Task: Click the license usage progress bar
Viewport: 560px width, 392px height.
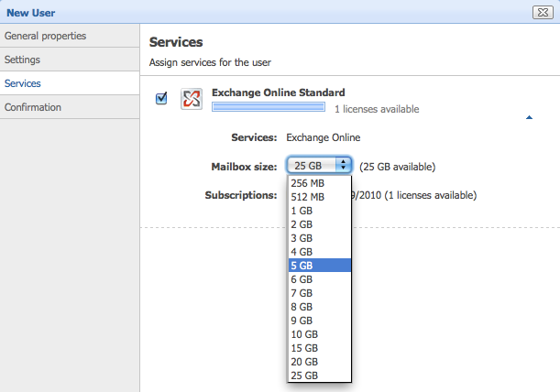Action: (269, 107)
